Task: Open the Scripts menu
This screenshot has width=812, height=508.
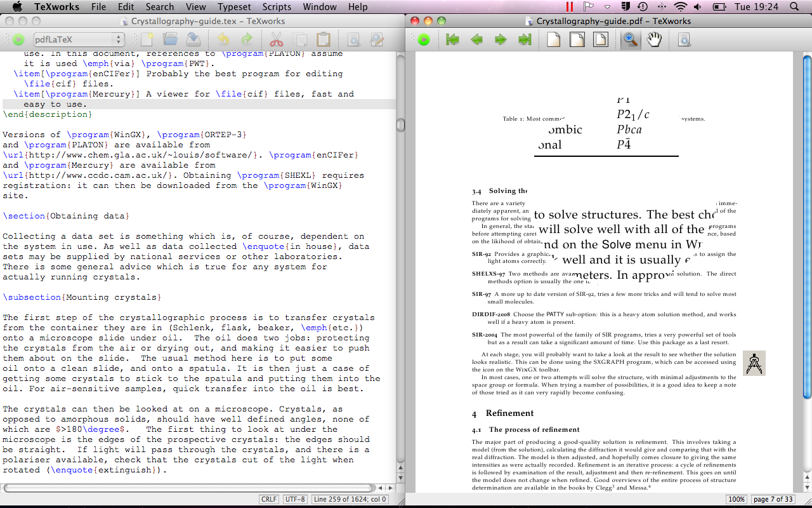Action: pos(277,7)
